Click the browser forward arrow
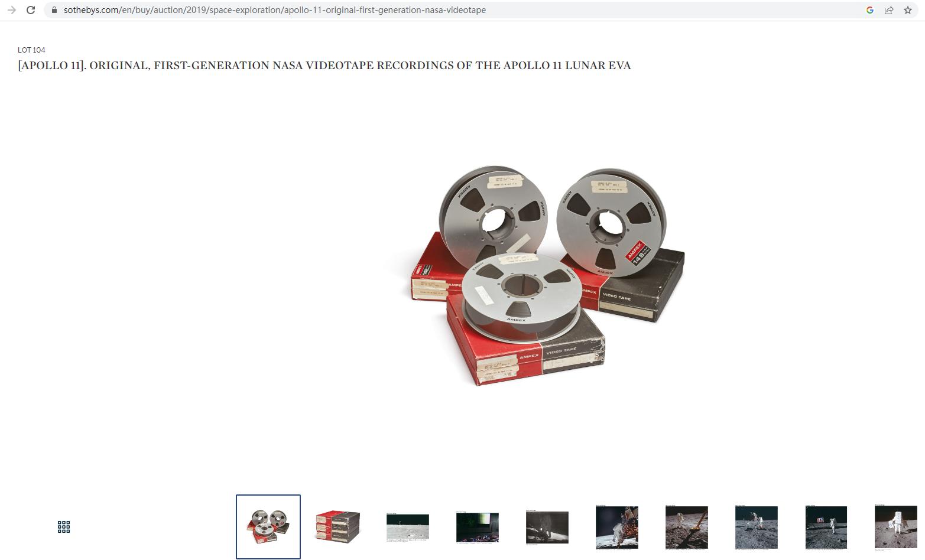 tap(12, 10)
